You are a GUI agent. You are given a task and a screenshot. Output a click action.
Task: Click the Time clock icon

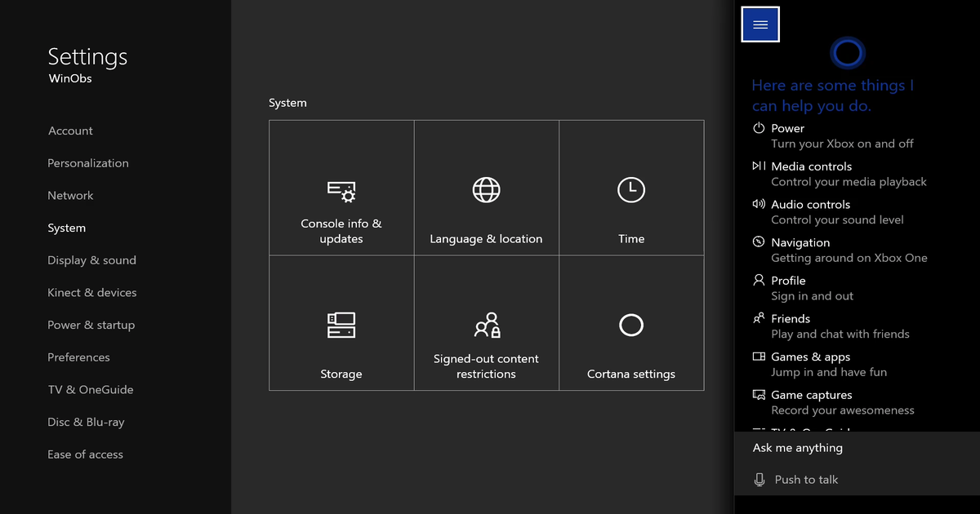click(x=630, y=190)
